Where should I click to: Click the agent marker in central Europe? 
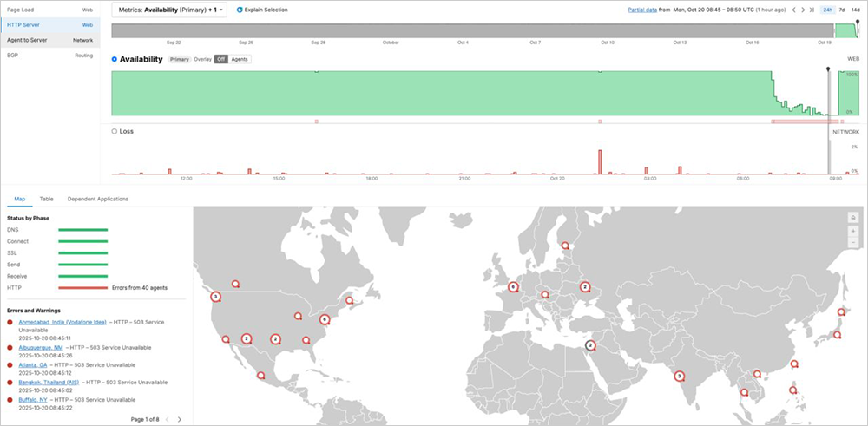click(545, 295)
